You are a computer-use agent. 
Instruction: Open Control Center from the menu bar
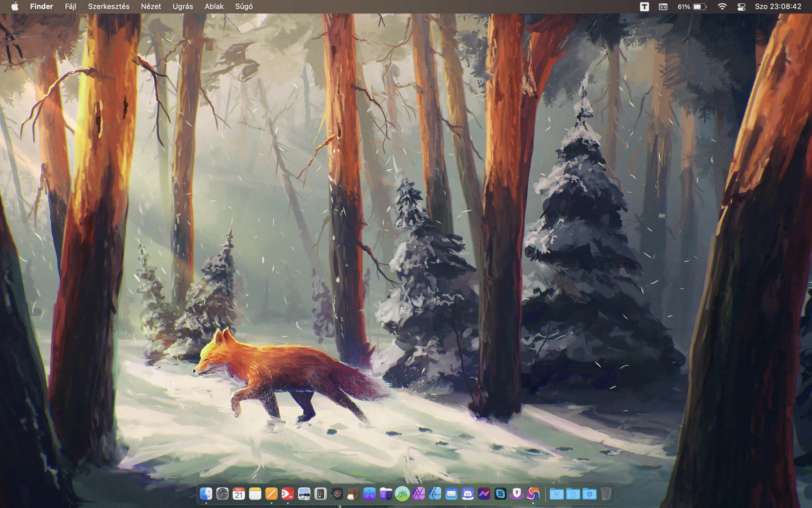741,7
